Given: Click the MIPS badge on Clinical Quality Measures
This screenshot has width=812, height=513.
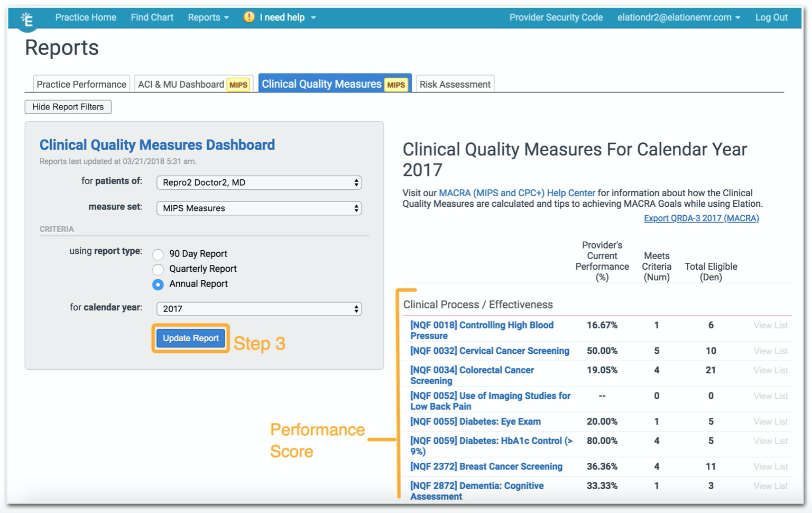Looking at the screenshot, I should pyautogui.click(x=396, y=84).
